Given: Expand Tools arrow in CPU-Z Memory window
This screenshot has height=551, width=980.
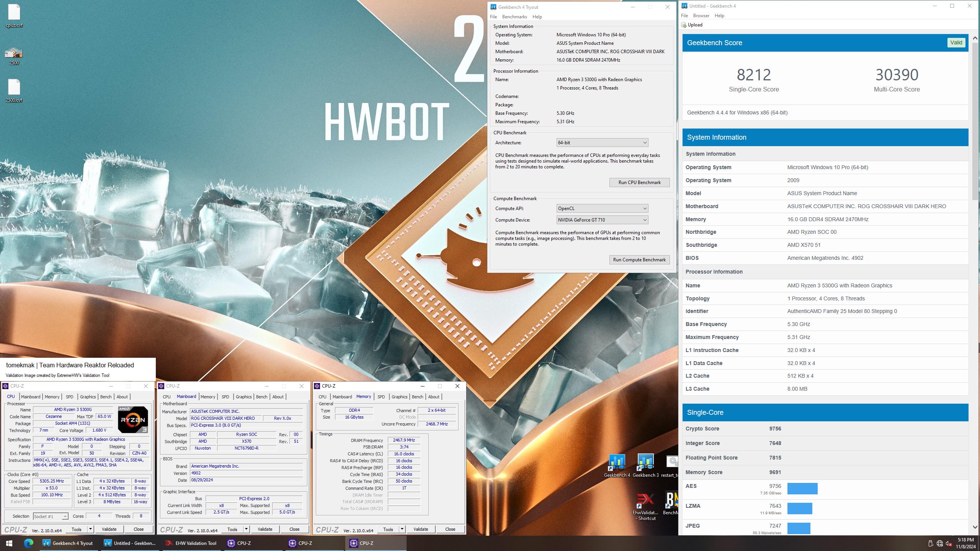Looking at the screenshot, I should [x=402, y=529].
